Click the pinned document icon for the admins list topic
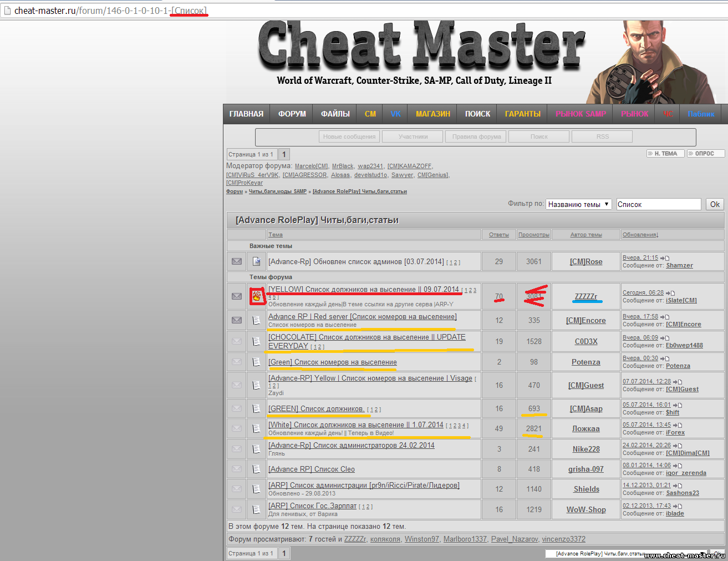Image resolution: width=728 pixels, height=561 pixels. [256, 261]
